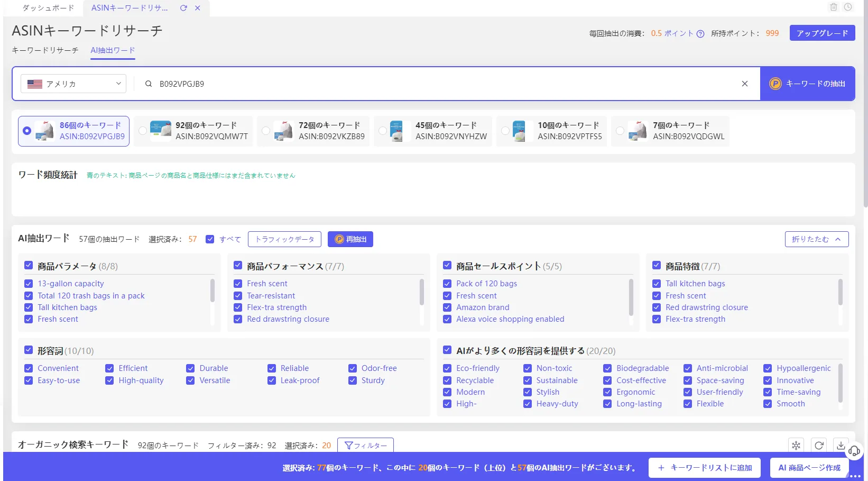Toggle 商品セールスポイント group checkbox
Image resolution: width=868 pixels, height=481 pixels.
447,266
